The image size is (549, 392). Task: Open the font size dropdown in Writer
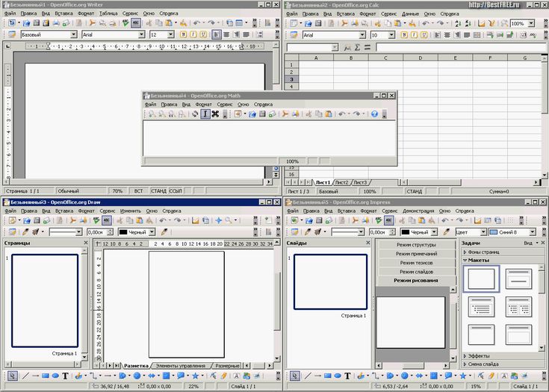tap(170, 34)
